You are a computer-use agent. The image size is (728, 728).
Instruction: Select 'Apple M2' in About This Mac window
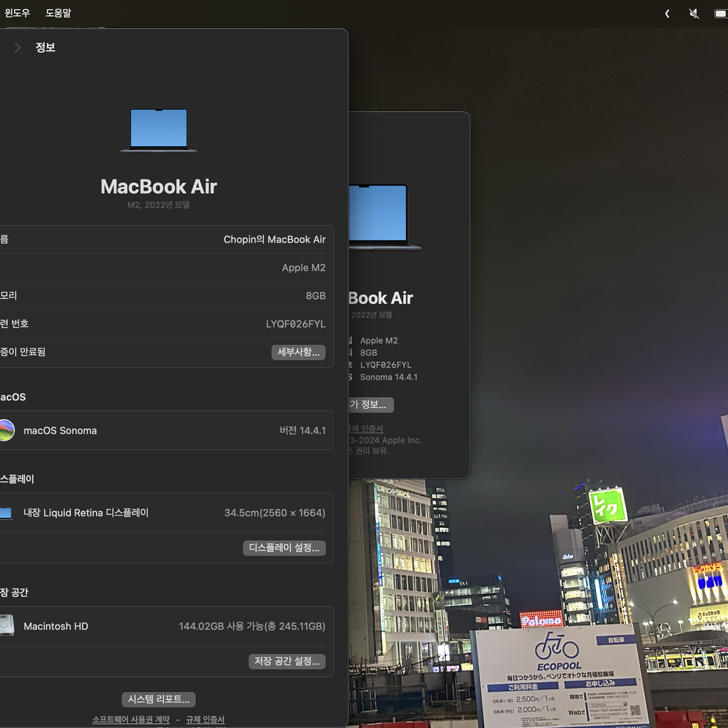[x=379, y=340]
